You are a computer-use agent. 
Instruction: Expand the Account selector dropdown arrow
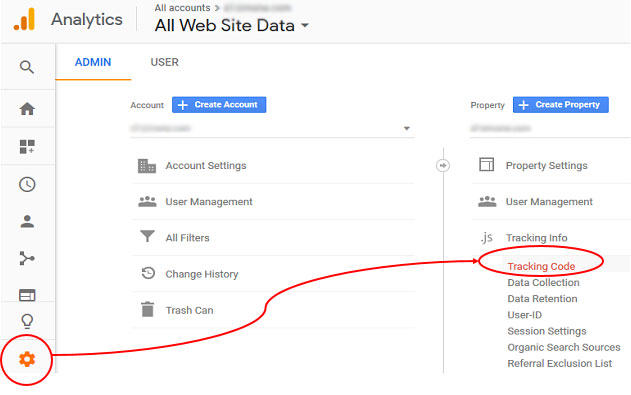406,128
